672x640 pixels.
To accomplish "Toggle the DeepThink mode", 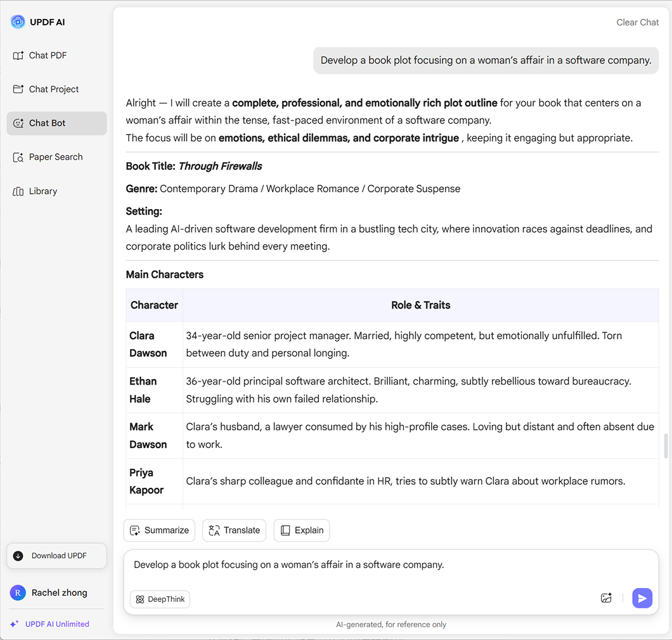I will coord(160,599).
